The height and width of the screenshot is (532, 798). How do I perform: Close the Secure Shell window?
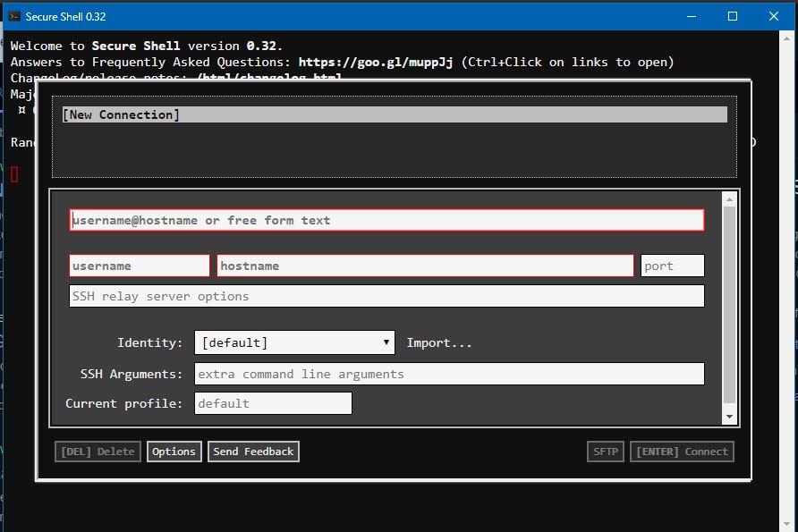(x=774, y=16)
